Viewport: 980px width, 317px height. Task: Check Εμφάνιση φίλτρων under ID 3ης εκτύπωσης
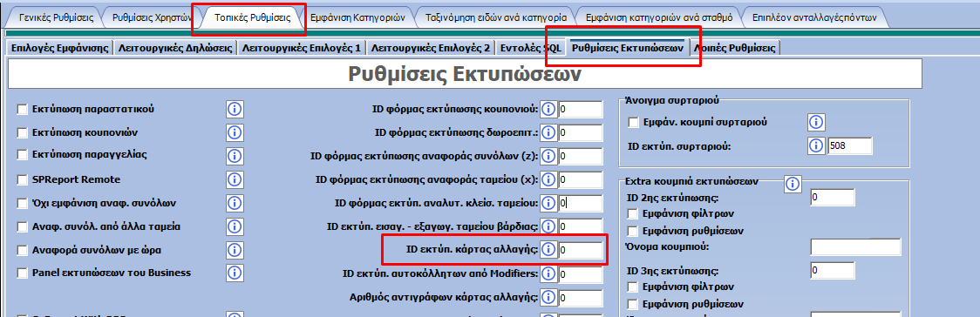click(x=633, y=287)
